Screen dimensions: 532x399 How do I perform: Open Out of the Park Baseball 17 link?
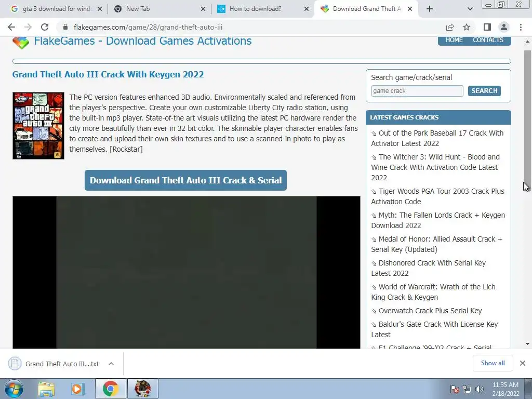(437, 138)
